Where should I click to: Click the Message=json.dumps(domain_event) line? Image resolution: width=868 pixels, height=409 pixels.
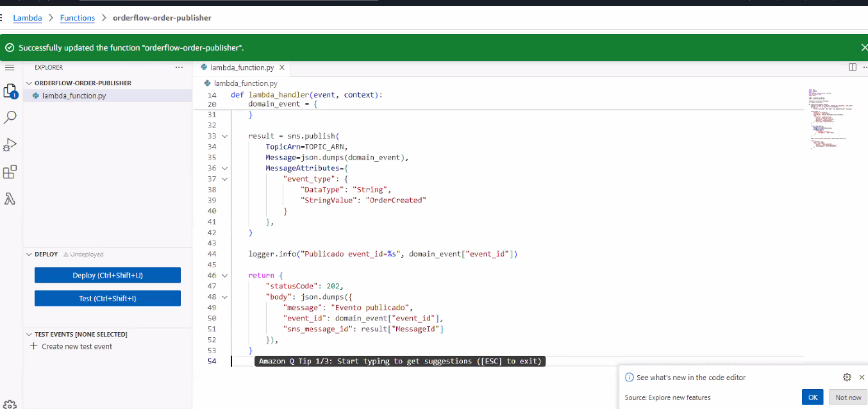pos(337,158)
